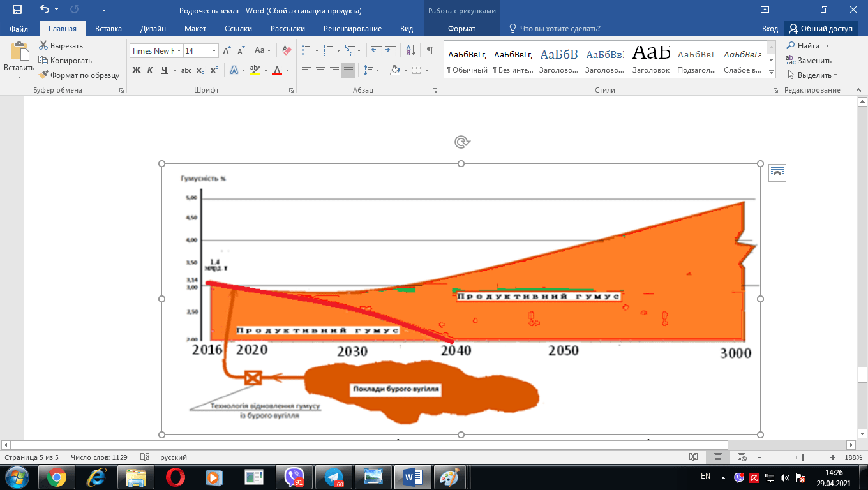Open Google Chrome from the taskbar
The width and height of the screenshot is (868, 490).
tap(56, 477)
